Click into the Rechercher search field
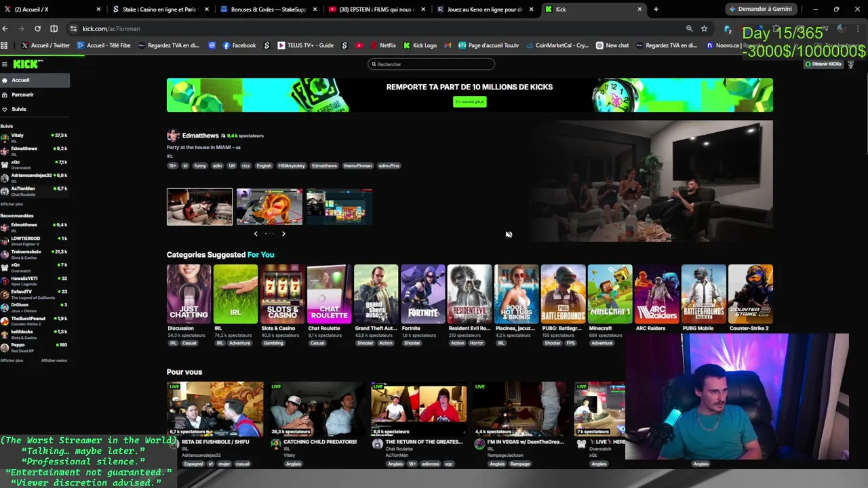This screenshot has width=868, height=488. tap(431, 64)
